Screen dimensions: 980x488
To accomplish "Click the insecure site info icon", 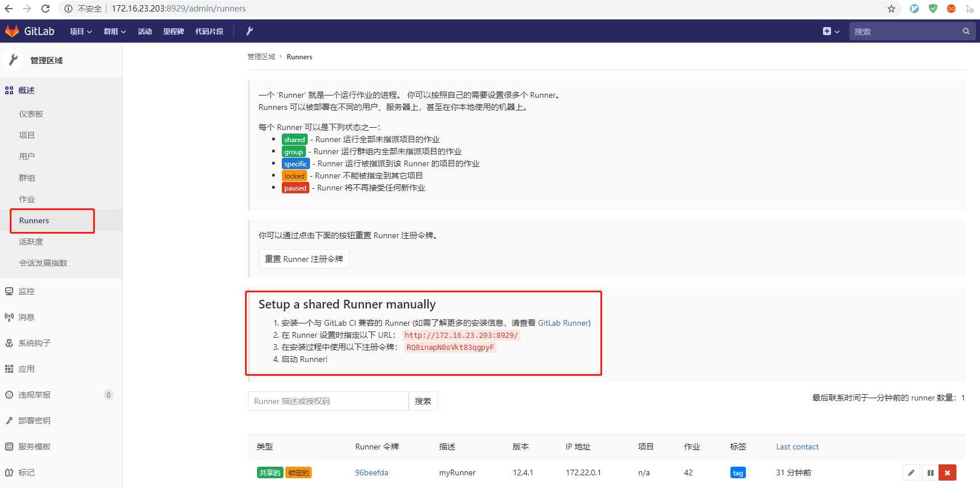I will click(x=68, y=9).
